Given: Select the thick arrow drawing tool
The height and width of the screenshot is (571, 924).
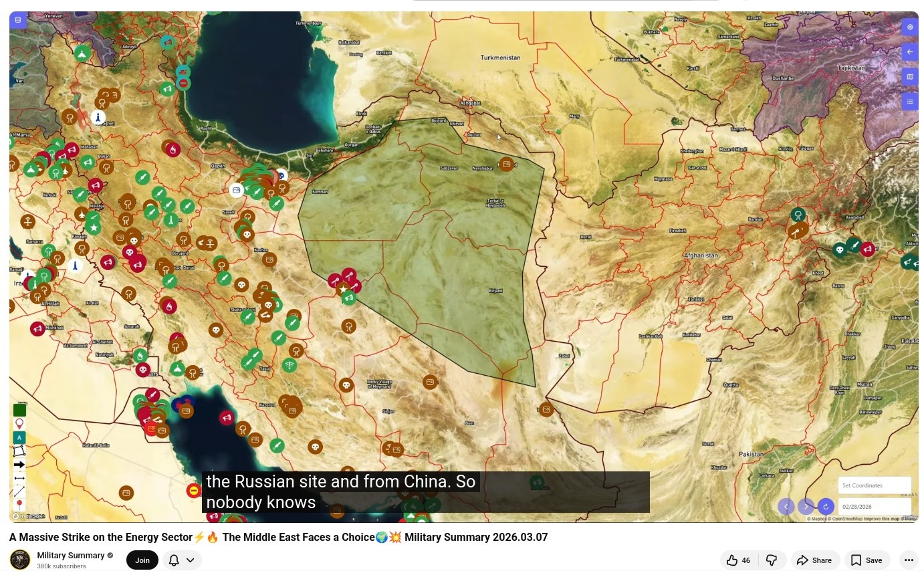Looking at the screenshot, I should (x=19, y=465).
